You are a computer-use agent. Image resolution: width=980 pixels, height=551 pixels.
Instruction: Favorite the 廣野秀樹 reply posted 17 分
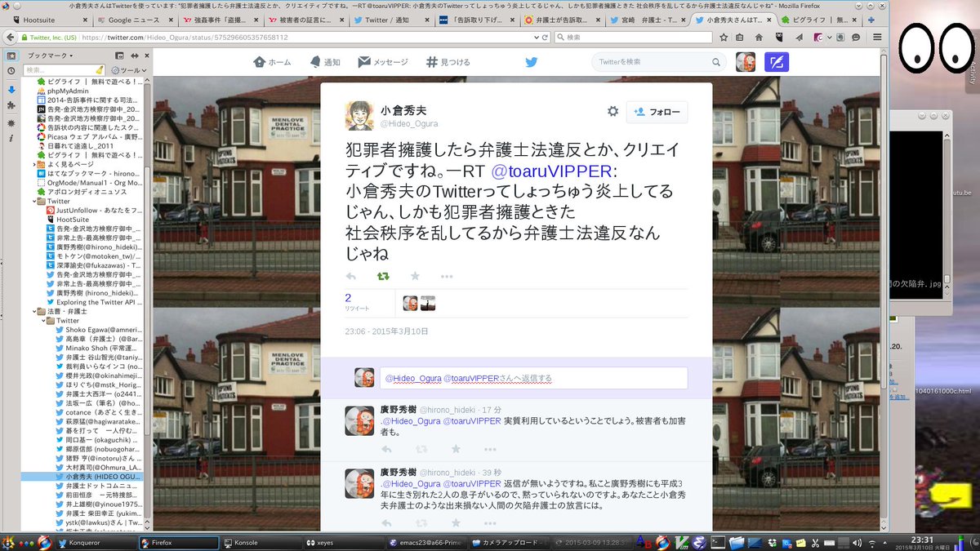(455, 449)
